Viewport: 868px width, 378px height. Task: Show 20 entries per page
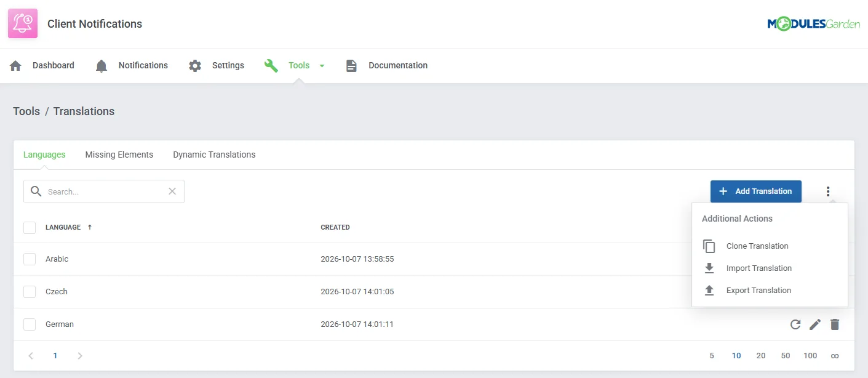coord(761,356)
